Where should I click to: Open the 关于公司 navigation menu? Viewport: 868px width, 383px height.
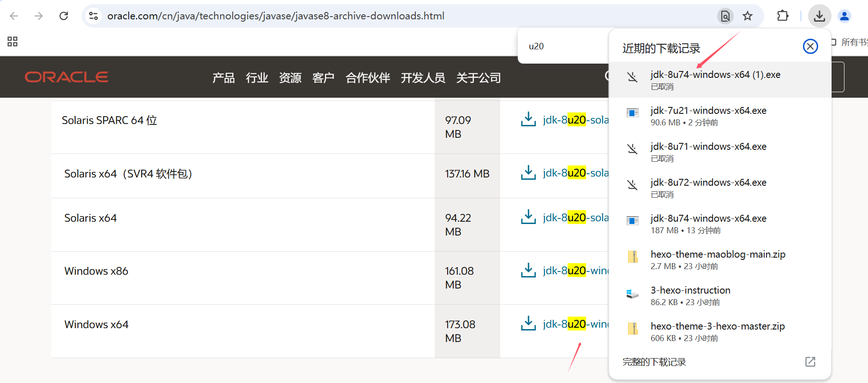click(x=479, y=78)
